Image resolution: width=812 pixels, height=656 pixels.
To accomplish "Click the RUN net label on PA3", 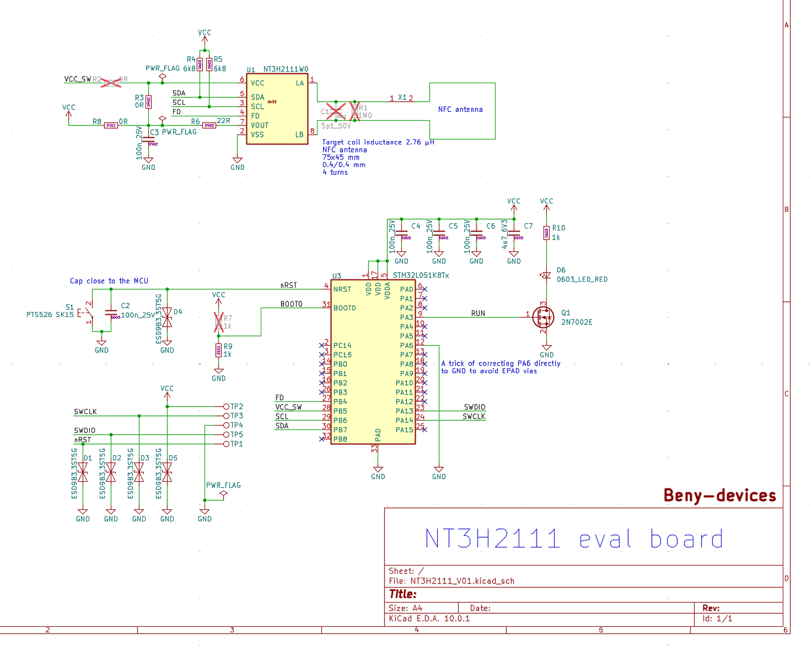I will point(478,313).
